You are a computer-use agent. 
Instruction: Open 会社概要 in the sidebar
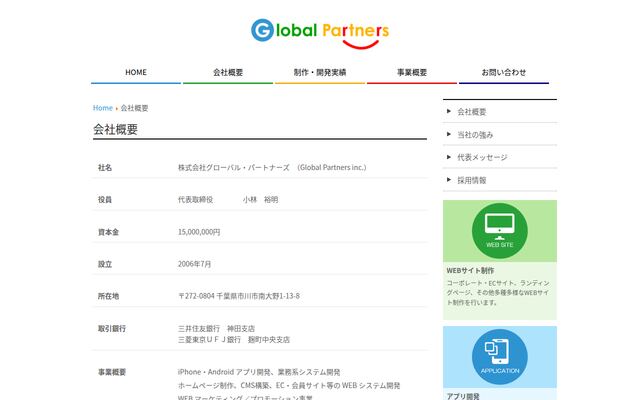[x=471, y=112]
